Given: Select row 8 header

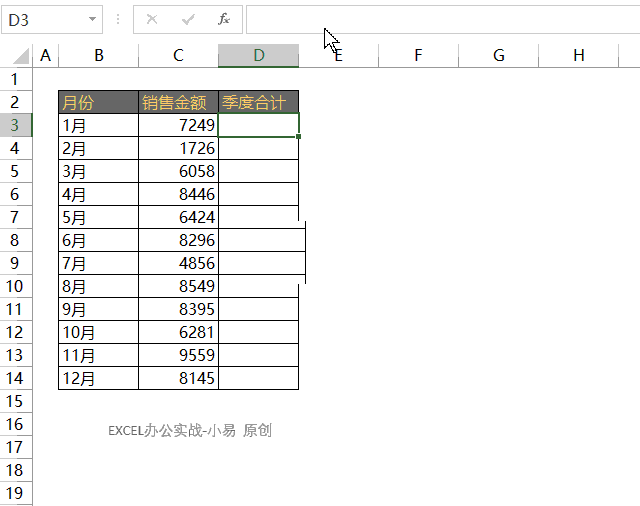Looking at the screenshot, I should (x=16, y=240).
